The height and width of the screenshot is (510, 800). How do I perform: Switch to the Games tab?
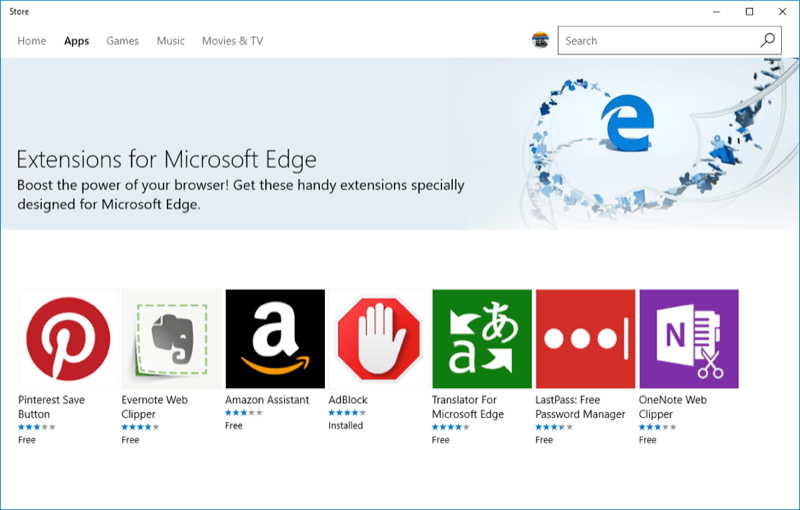point(122,41)
